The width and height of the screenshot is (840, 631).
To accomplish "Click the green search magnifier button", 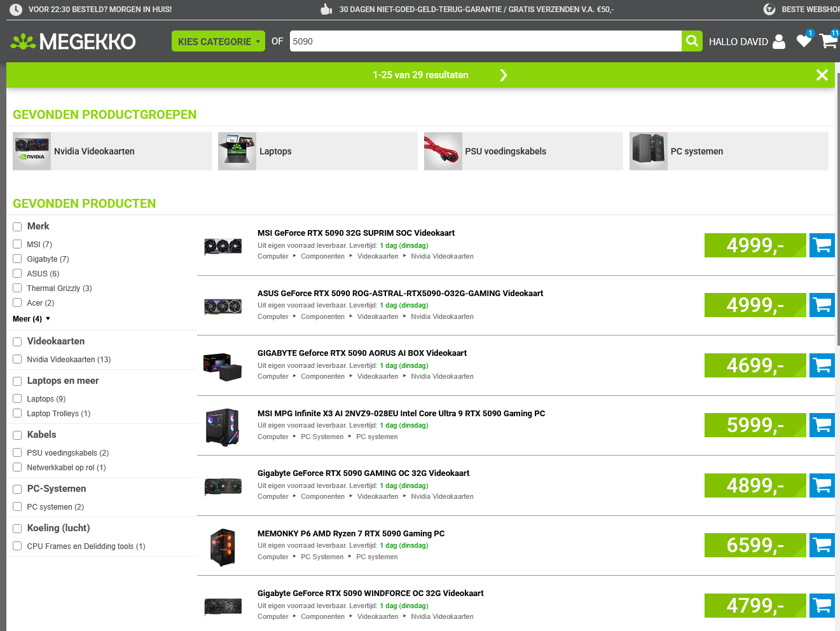I will 692,41.
